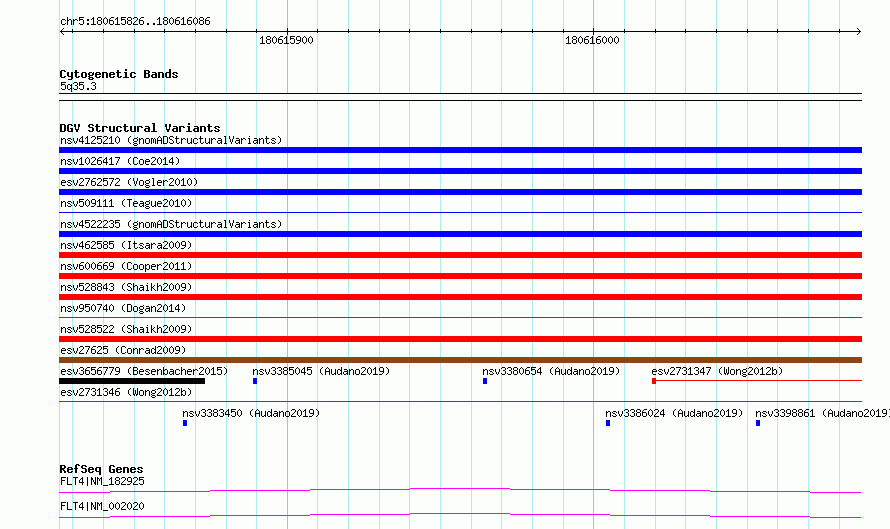Screen dimensions: 890x529
Task: Click the blue bar under nsv1026417
Action: click(460, 171)
